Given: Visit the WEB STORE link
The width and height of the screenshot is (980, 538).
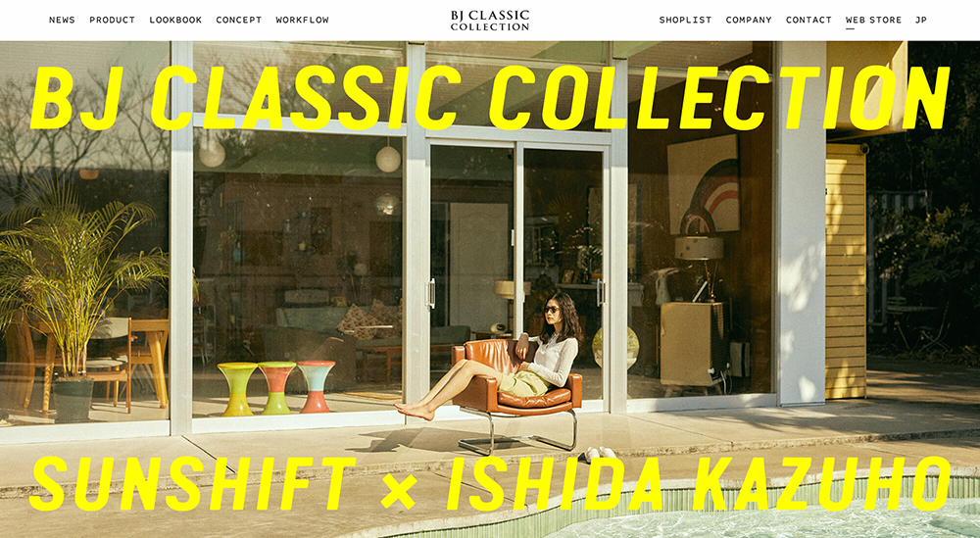Looking at the screenshot, I should 874,20.
